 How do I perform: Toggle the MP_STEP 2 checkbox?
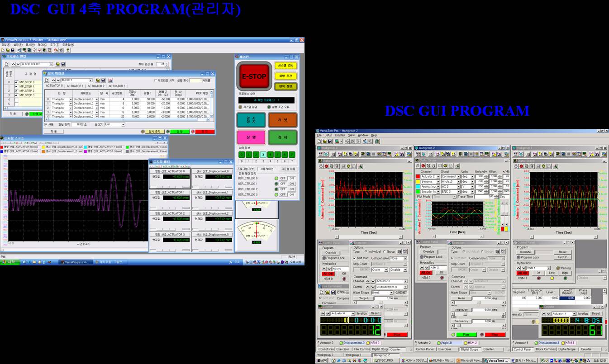pyautogui.click(x=16, y=91)
